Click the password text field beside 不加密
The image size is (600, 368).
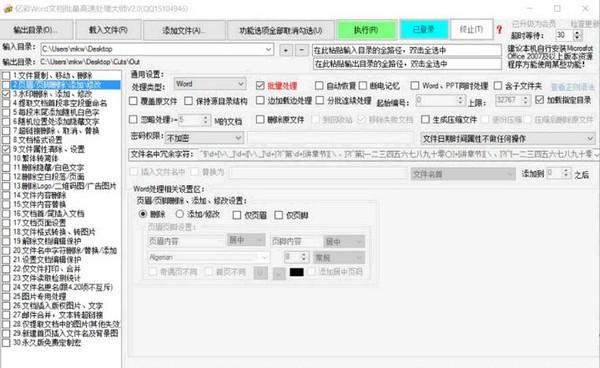pos(331,138)
